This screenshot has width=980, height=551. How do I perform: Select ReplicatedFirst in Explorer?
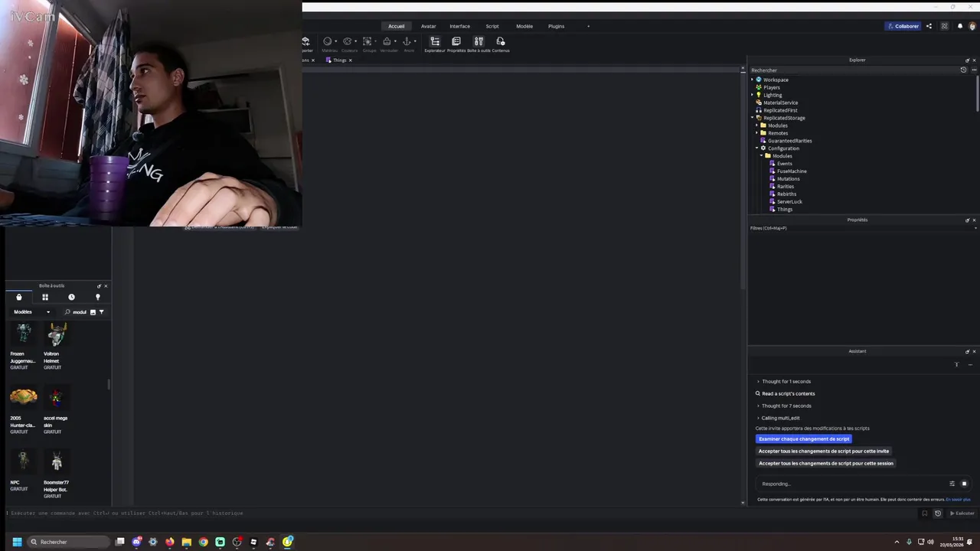[x=780, y=110]
